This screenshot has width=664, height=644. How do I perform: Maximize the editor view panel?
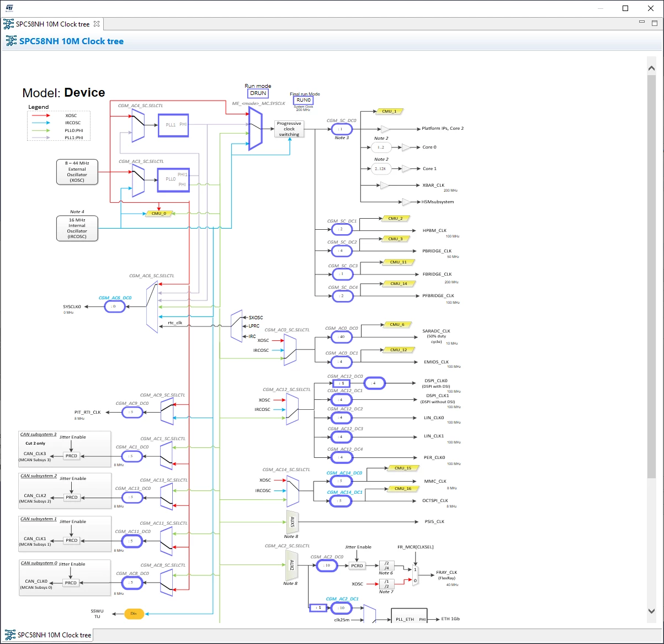[655, 23]
